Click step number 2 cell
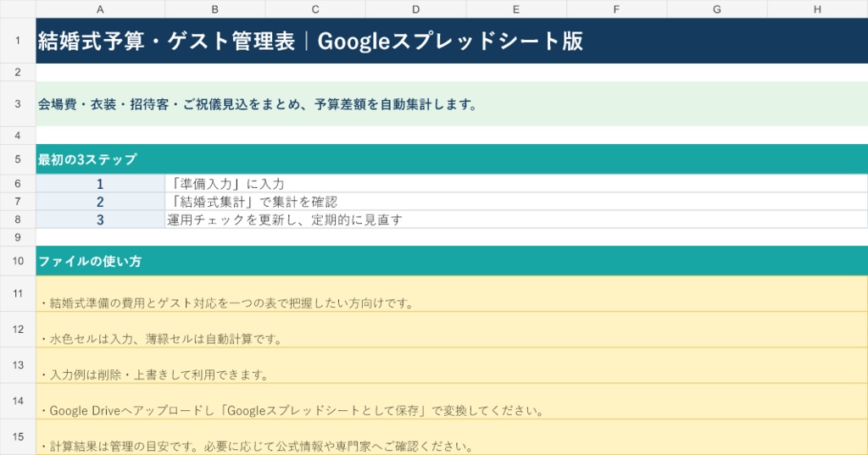Image resolution: width=868 pixels, height=455 pixels. point(100,202)
